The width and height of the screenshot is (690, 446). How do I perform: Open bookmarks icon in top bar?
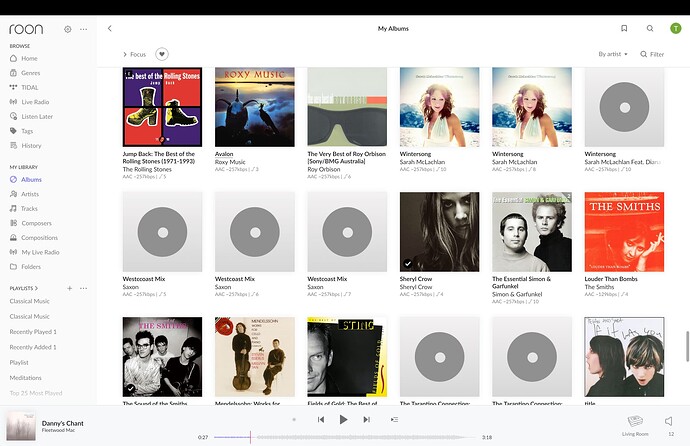tap(624, 29)
